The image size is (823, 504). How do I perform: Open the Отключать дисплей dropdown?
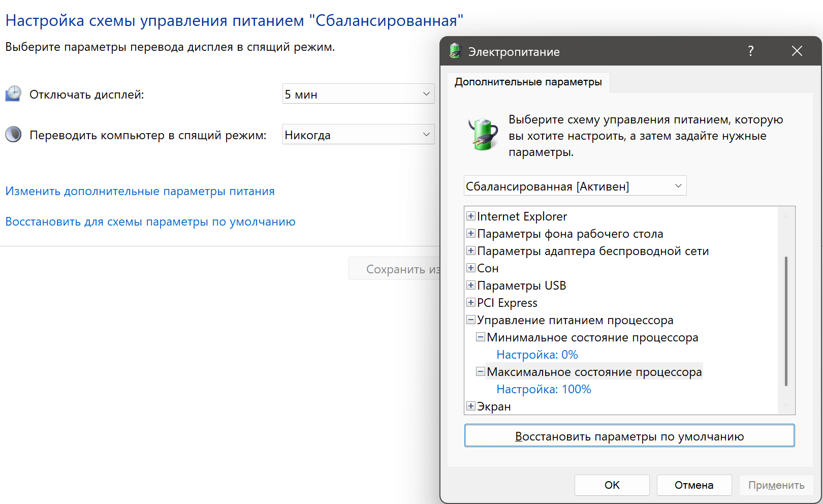358,94
